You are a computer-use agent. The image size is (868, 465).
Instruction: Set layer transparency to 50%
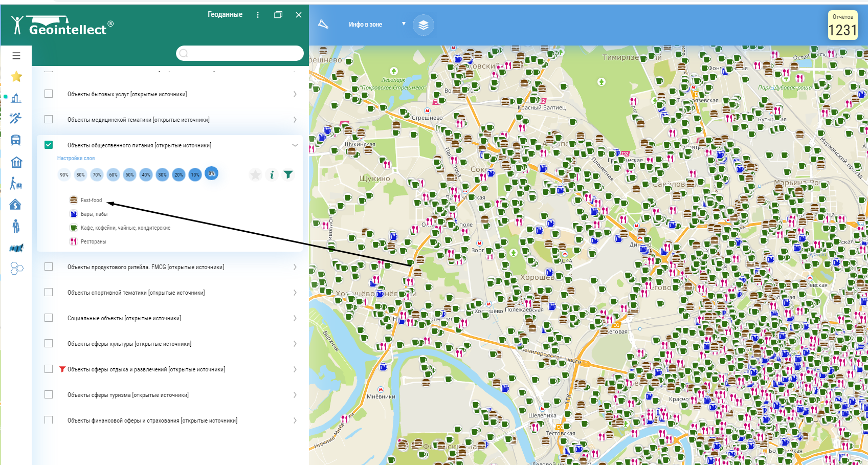(x=129, y=174)
